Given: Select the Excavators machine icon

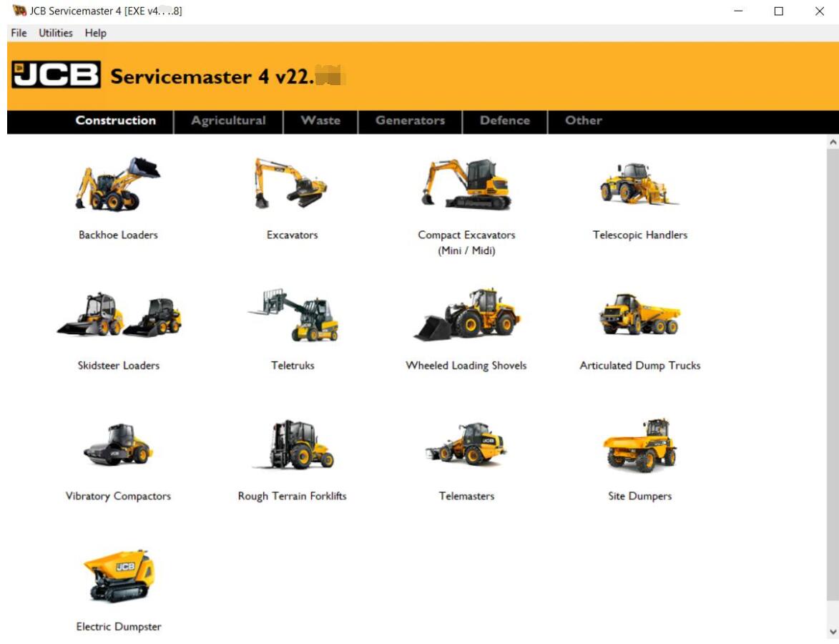Looking at the screenshot, I should coord(291,183).
